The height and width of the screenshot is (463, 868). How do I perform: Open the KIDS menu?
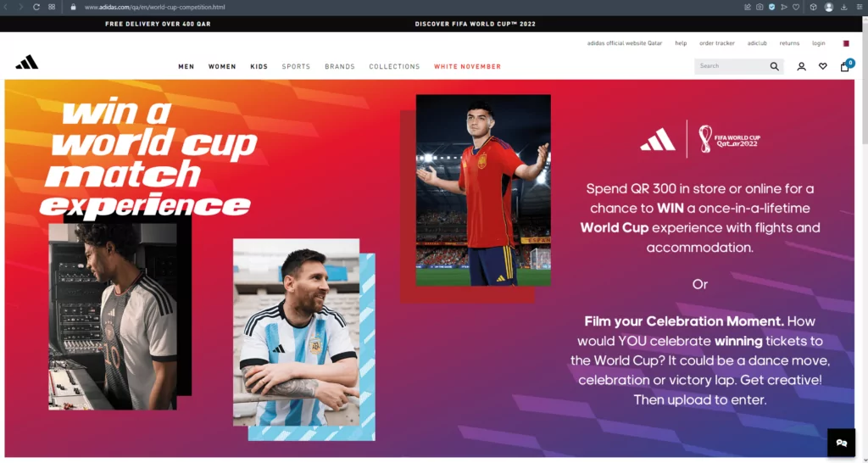259,66
